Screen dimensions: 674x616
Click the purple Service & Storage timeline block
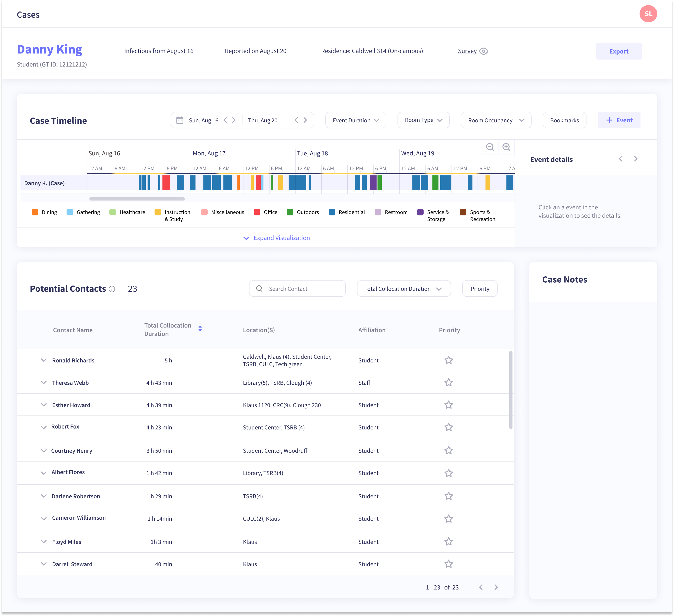[x=373, y=183]
